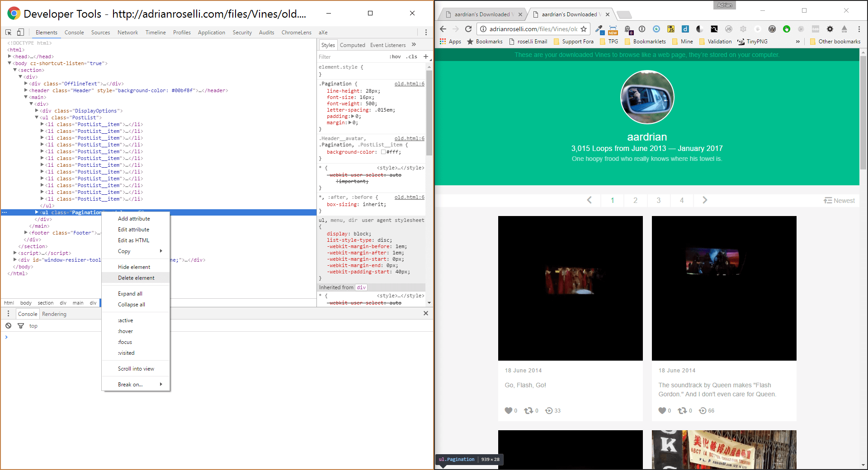Expand header class Header node
Image resolution: width=868 pixels, height=470 pixels.
click(26, 90)
